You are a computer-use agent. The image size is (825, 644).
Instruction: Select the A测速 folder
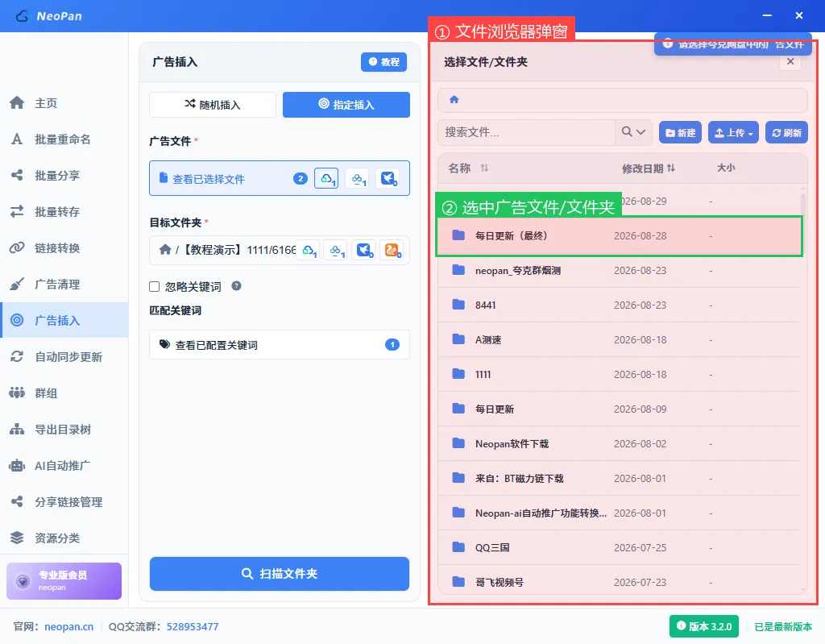coord(619,339)
